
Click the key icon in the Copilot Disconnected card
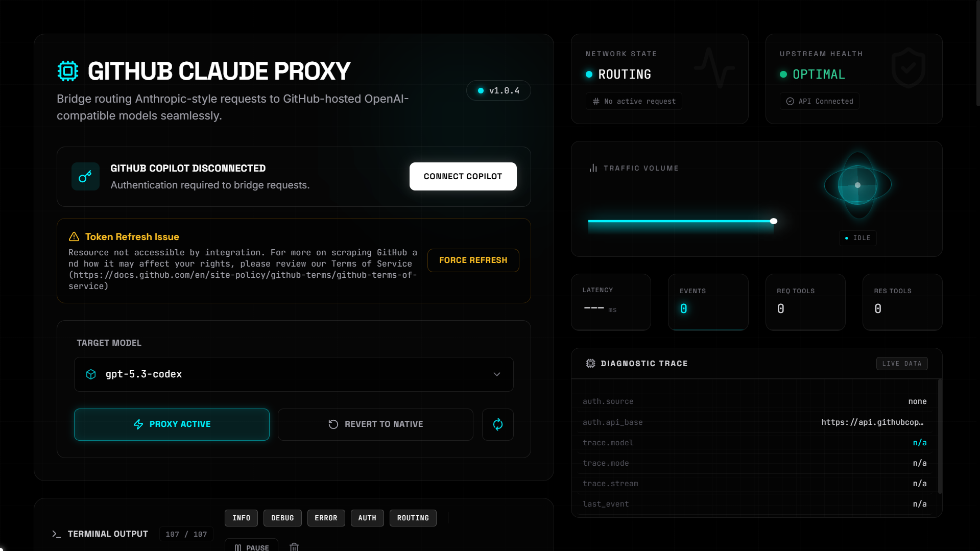[85, 177]
